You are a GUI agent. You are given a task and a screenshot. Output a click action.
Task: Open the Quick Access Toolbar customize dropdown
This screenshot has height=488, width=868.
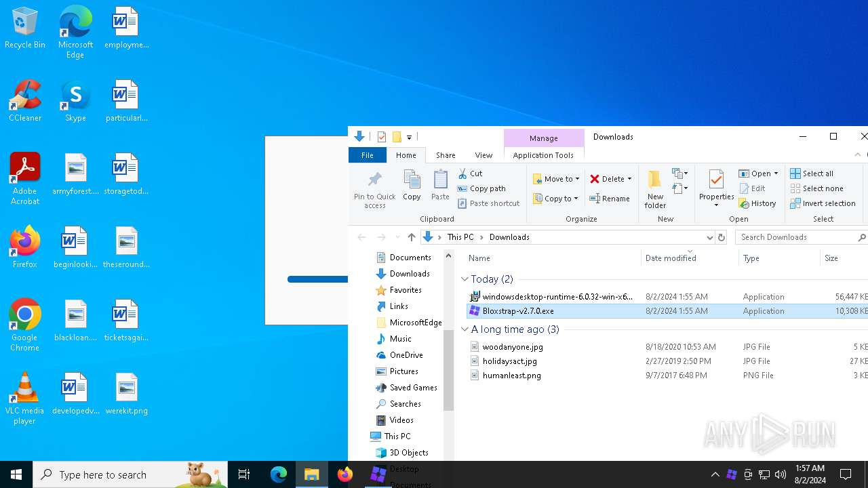[409, 137]
